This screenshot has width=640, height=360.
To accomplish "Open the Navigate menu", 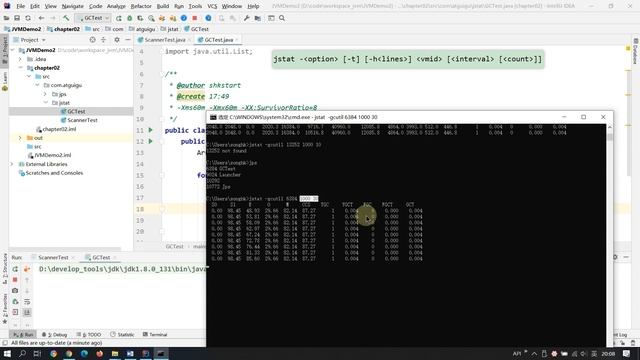I will coord(72,6).
